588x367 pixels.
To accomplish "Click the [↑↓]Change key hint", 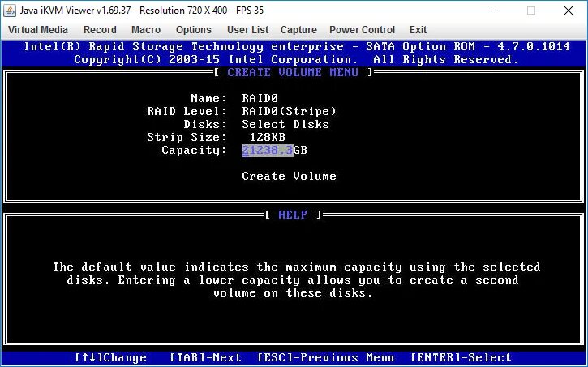I will tap(110, 357).
